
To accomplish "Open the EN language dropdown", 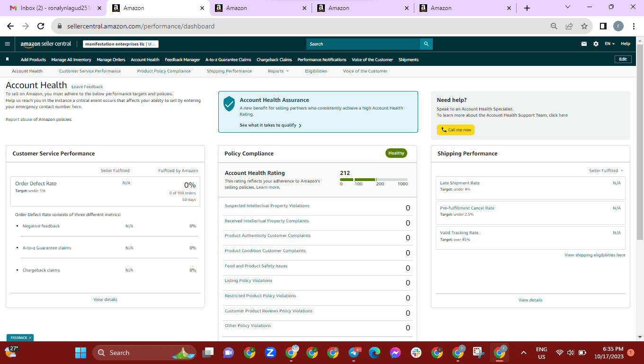I will 609,44.
